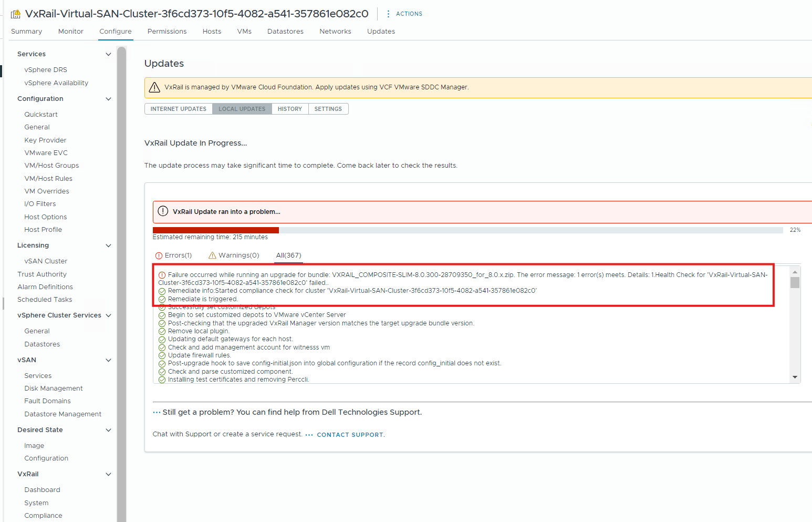812x522 pixels.
Task: Collapse the vSAN section in the sidebar
Action: pos(108,360)
